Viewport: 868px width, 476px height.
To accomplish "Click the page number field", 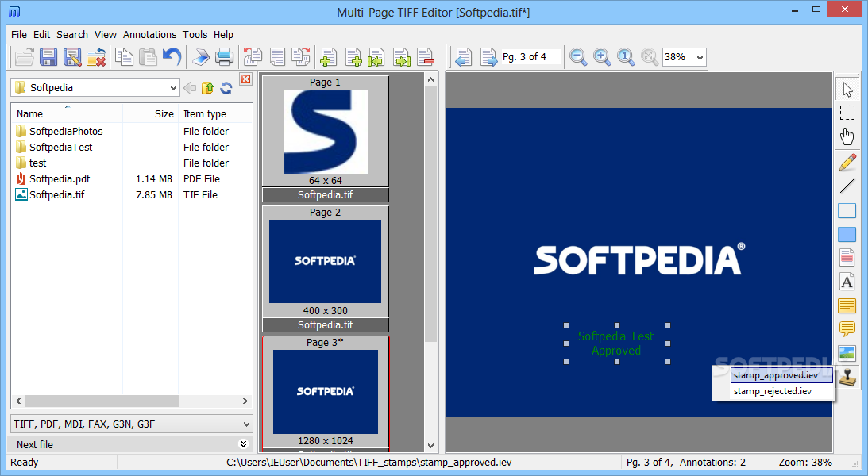I will tap(530, 57).
